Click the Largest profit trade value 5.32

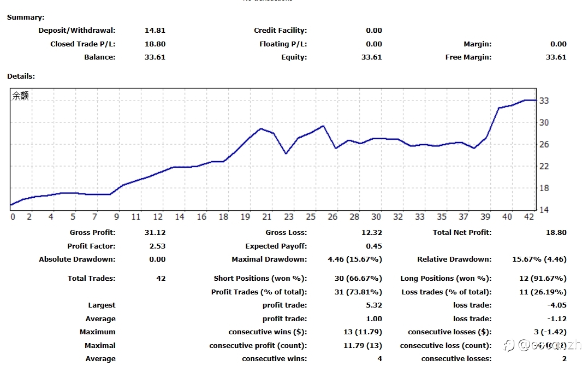[374, 305]
